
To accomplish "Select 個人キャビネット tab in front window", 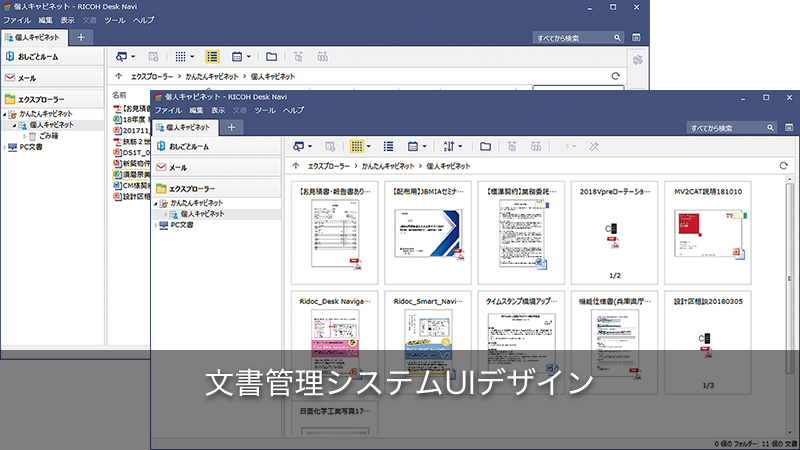I will [185, 128].
